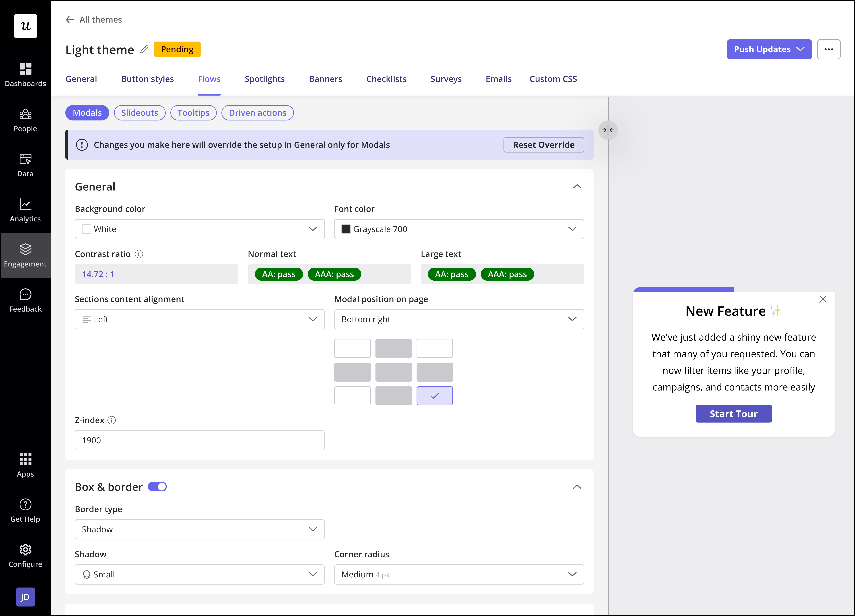Click the collapse preview splitter icon

coord(608,130)
